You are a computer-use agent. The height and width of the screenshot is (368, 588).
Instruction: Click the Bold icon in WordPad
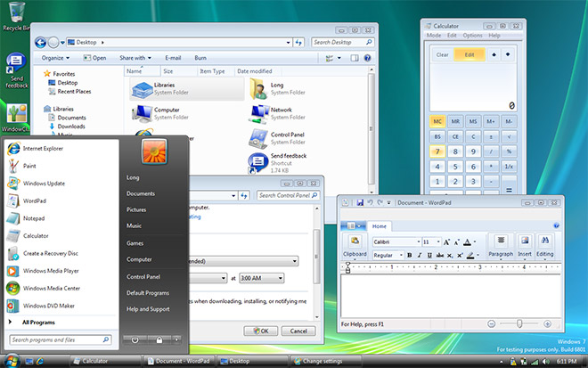pyautogui.click(x=410, y=255)
